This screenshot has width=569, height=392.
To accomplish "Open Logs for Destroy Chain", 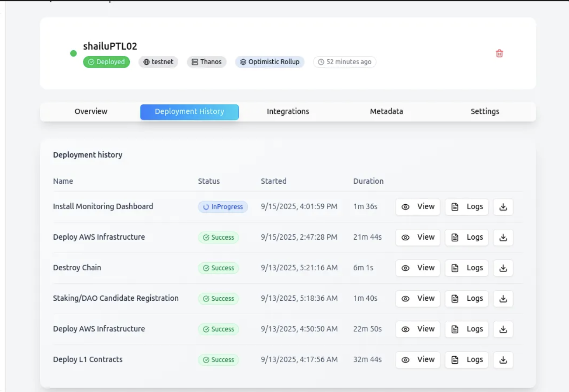I will [x=467, y=268].
